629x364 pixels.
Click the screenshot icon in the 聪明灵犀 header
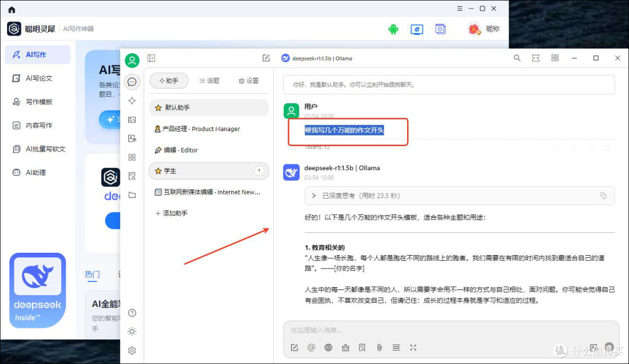(x=440, y=29)
